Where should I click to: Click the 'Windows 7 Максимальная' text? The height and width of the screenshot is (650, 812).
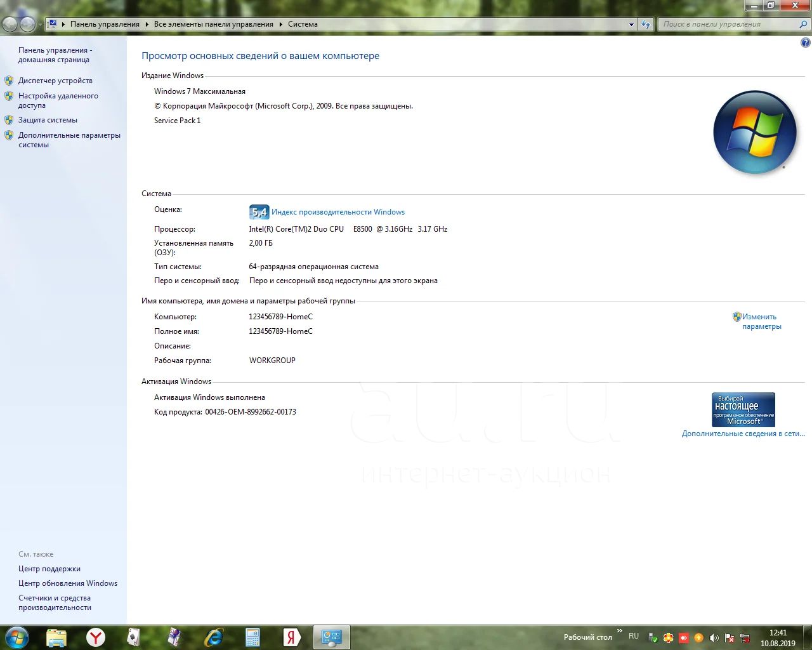click(x=200, y=91)
